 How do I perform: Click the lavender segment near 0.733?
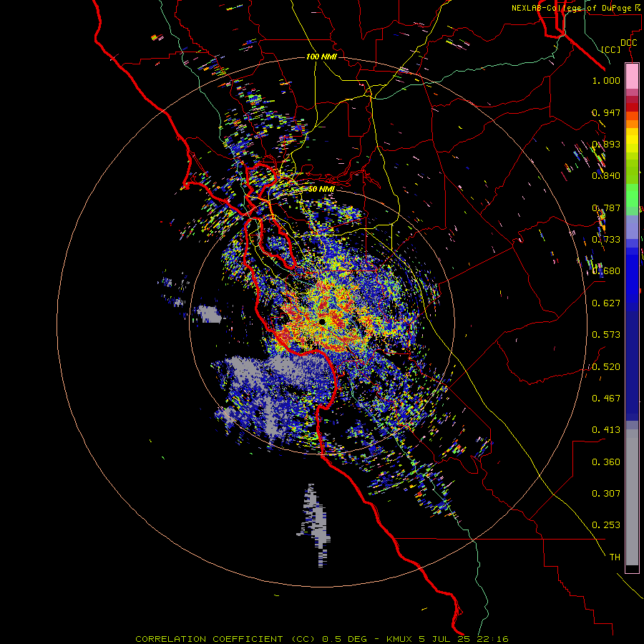(x=632, y=227)
